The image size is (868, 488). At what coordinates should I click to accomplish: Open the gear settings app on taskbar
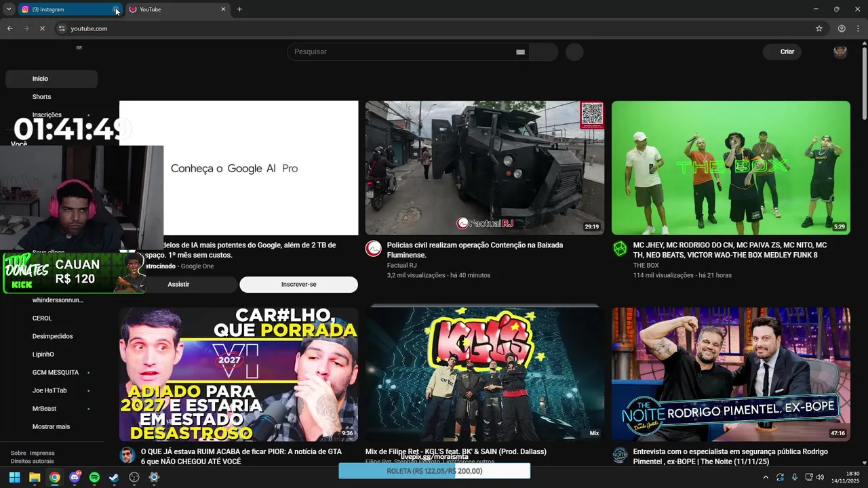[154, 477]
